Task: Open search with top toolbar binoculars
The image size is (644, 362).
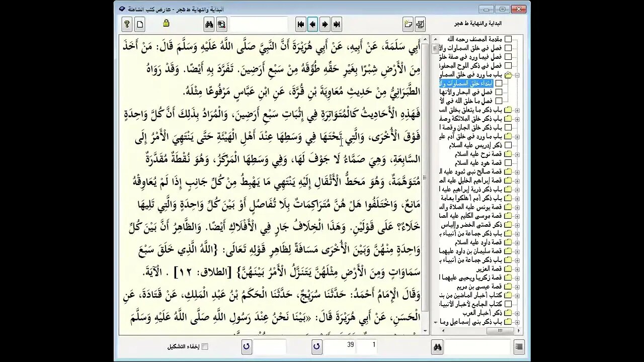Action: 209,24
